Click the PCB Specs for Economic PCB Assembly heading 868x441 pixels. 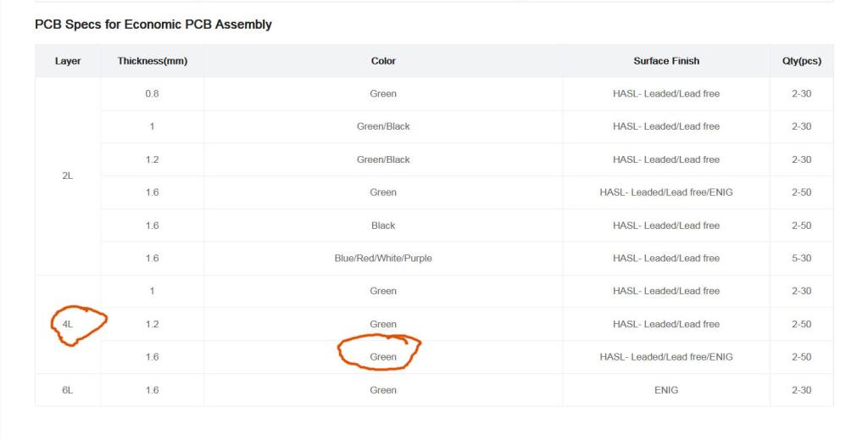click(x=153, y=25)
